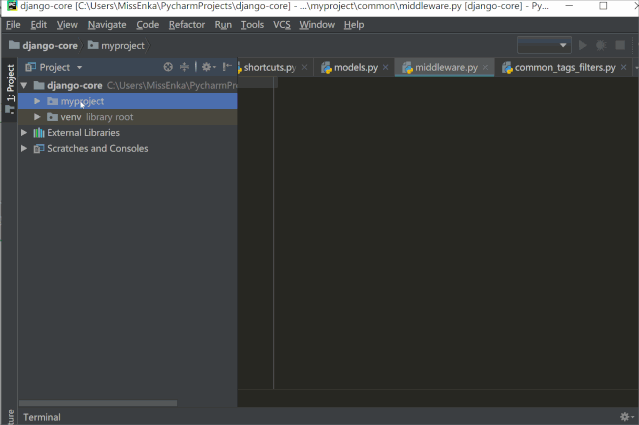Expand the venv library root folder
The height and width of the screenshot is (425, 639).
[38, 117]
